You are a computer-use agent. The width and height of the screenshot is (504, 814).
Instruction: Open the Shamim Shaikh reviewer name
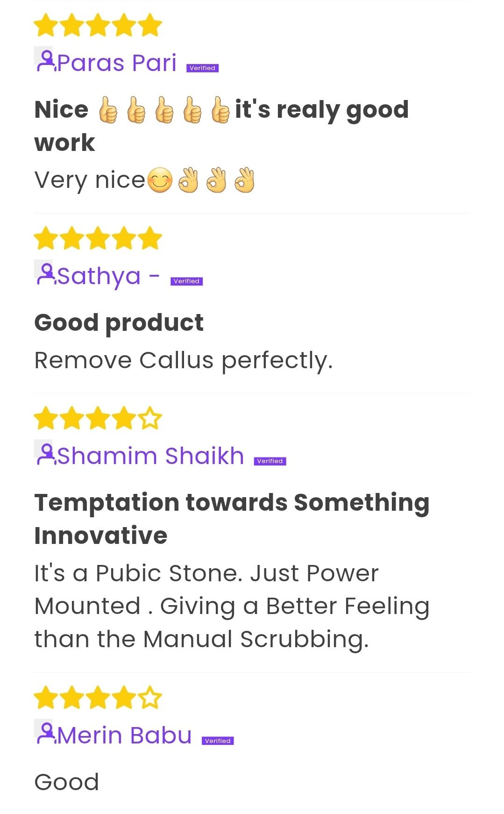tap(150, 456)
